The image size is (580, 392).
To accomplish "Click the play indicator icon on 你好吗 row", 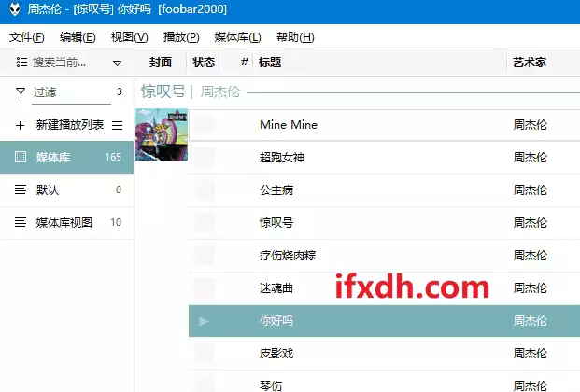I will [204, 321].
